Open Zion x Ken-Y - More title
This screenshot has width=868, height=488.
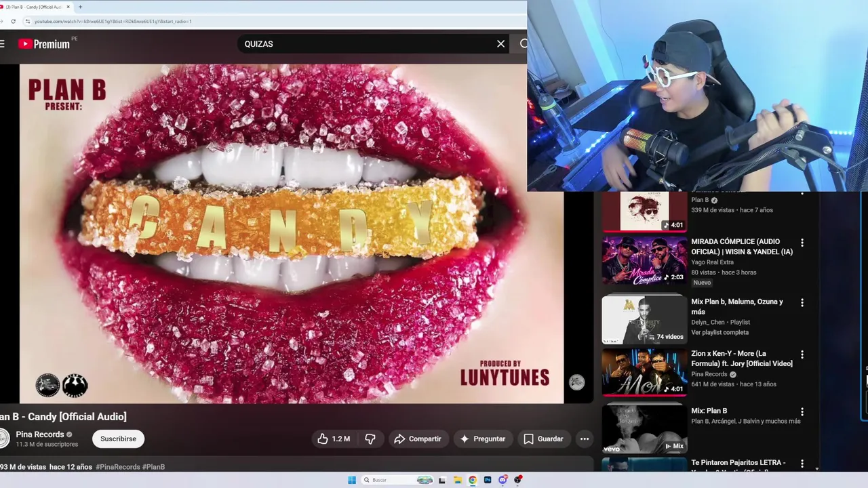tap(742, 359)
